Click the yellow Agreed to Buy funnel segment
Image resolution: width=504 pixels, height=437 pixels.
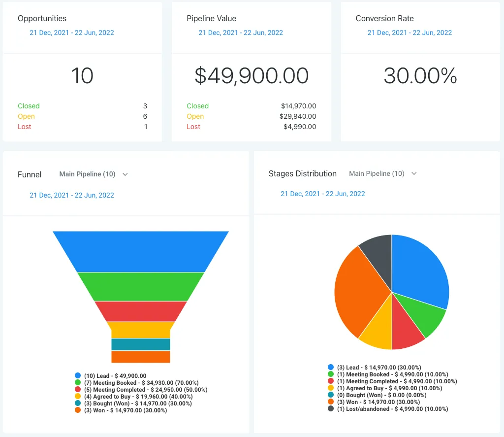coord(141,330)
